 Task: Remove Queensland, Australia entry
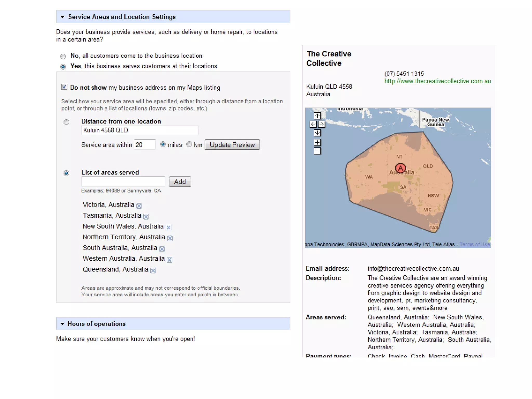point(153,271)
